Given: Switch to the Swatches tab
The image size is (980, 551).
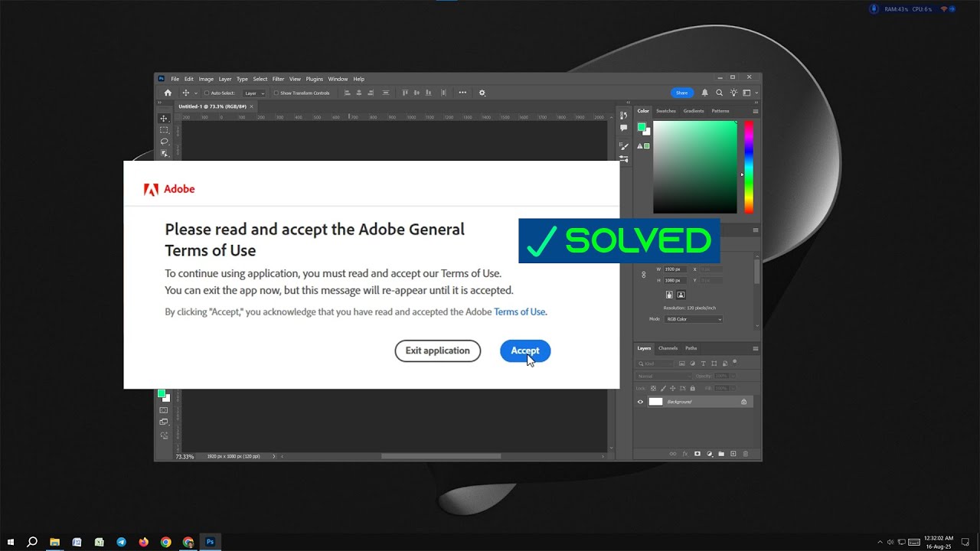Looking at the screenshot, I should tap(666, 111).
